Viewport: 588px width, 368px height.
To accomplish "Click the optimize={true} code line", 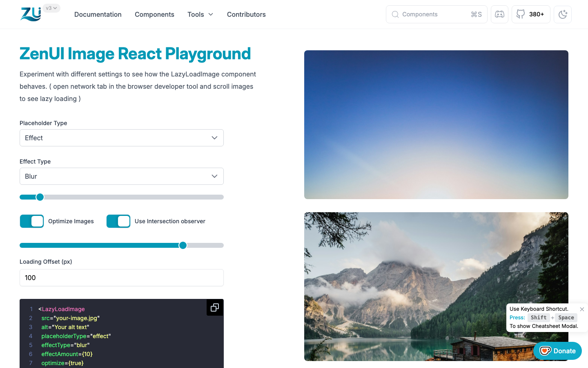I will tap(62, 363).
